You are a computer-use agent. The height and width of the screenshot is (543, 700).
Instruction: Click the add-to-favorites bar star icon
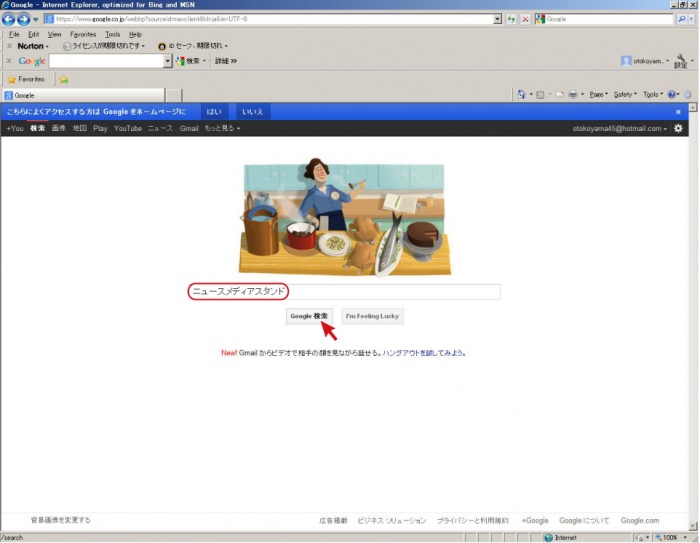point(64,79)
